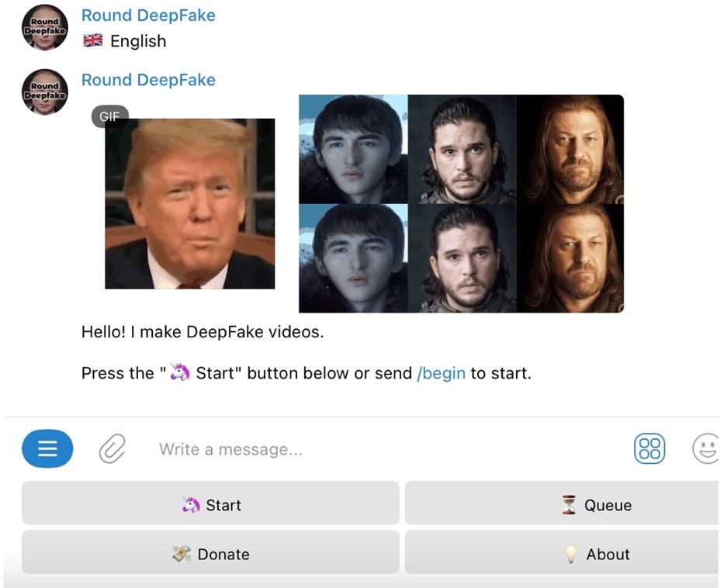Click the unicorn Start button
The image size is (724, 588).
pos(210,503)
